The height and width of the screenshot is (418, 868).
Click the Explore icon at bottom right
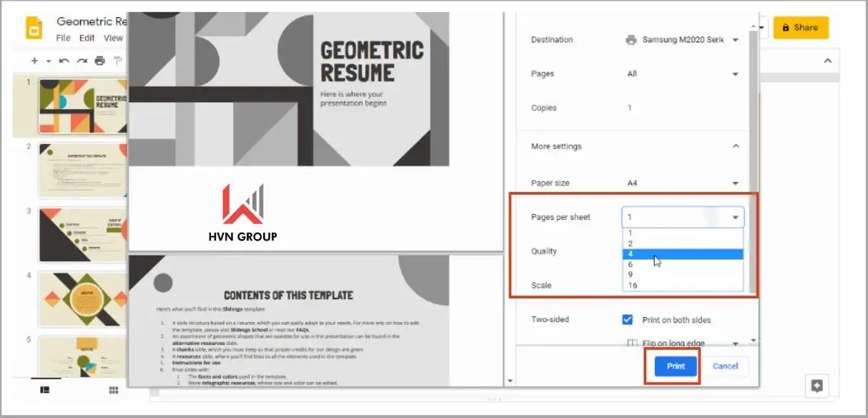click(x=817, y=386)
